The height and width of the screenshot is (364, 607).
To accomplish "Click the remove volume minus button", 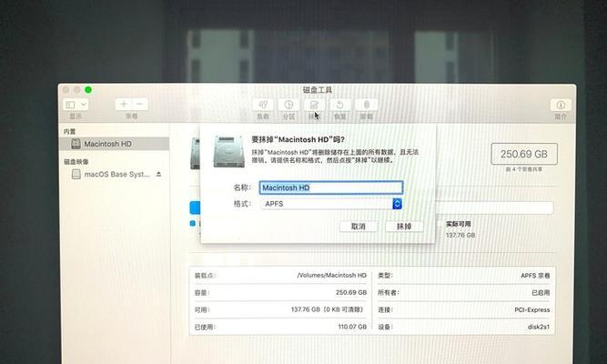I will click(140, 104).
